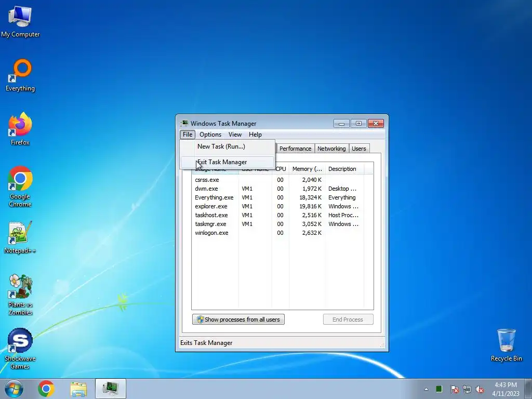532x399 pixels.
Task: Maximize the Task Manager window
Action: click(358, 124)
